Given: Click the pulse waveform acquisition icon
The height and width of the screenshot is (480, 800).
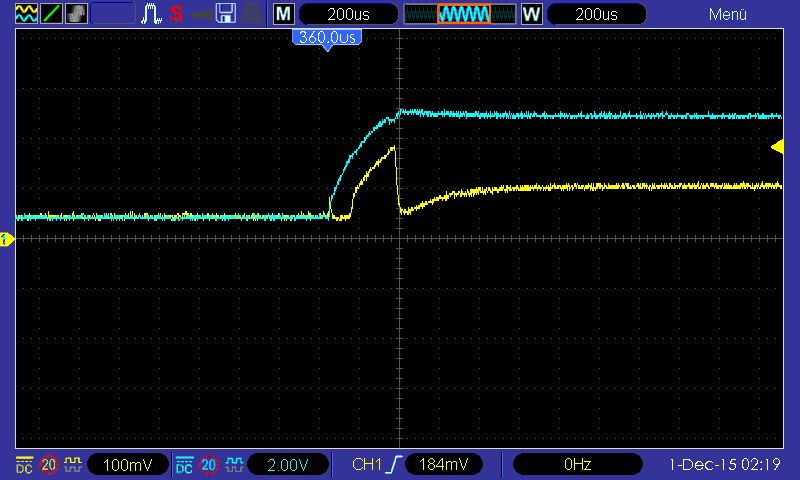Looking at the screenshot, I should click(x=151, y=14).
